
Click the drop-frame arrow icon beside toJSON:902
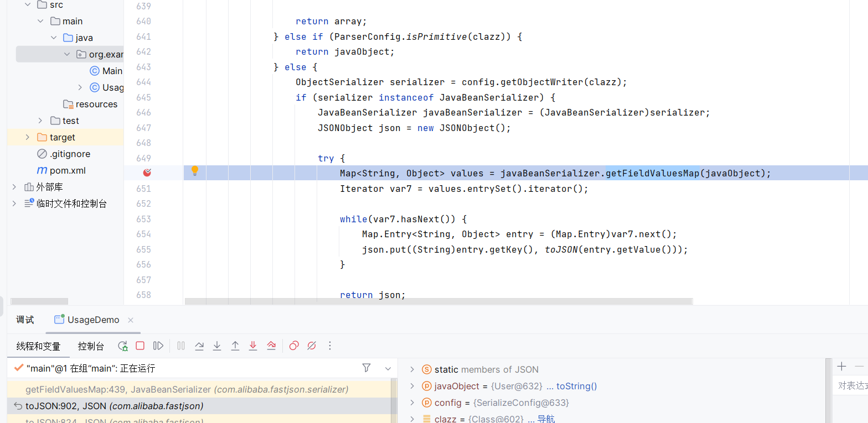click(18, 406)
